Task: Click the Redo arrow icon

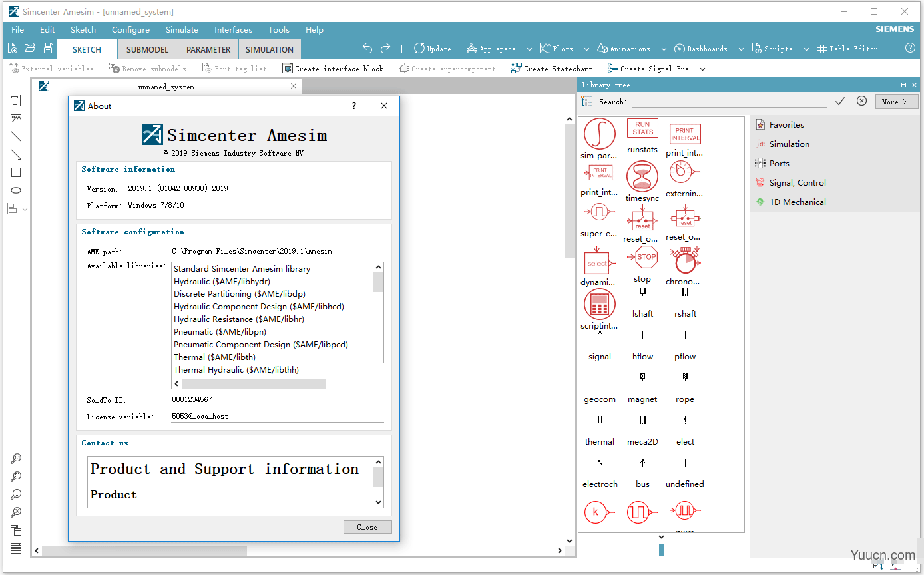Action: point(385,48)
